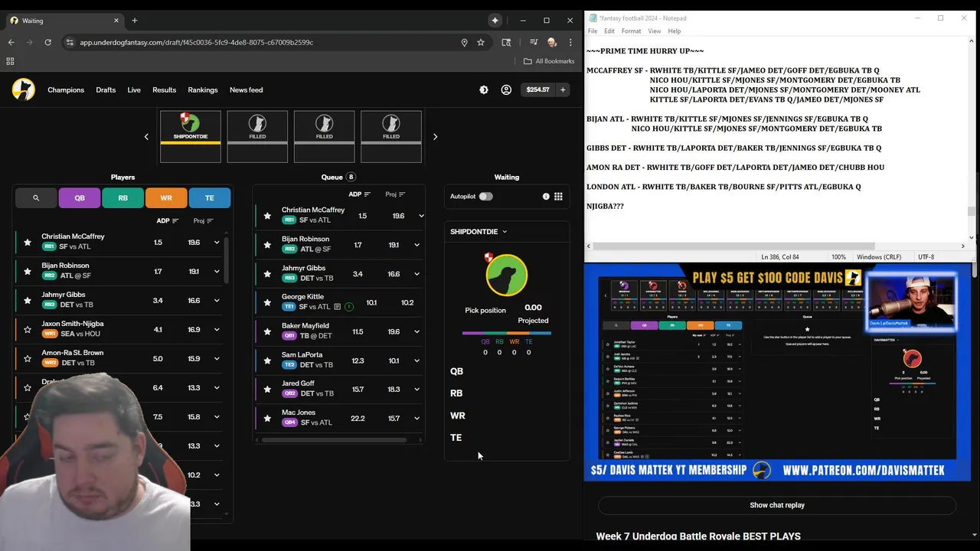Click the plus icon next to balance
The height and width of the screenshot is (551, 980).
tap(563, 90)
